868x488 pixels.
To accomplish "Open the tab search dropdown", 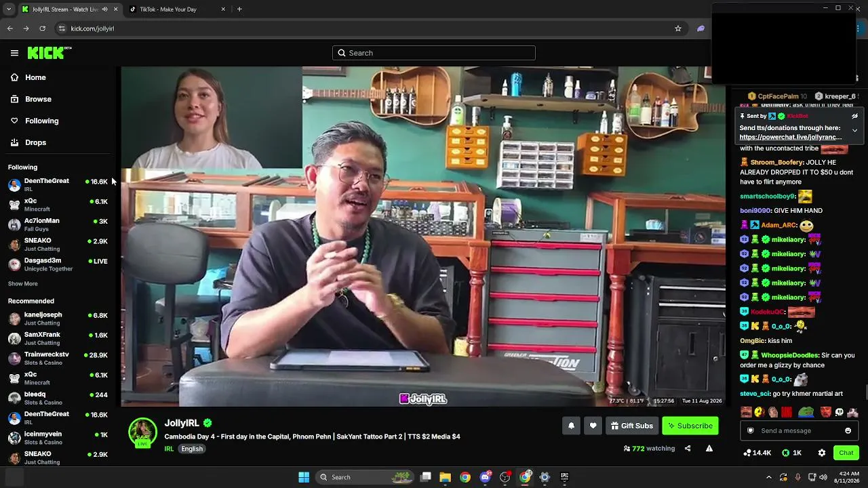I will 9,9.
